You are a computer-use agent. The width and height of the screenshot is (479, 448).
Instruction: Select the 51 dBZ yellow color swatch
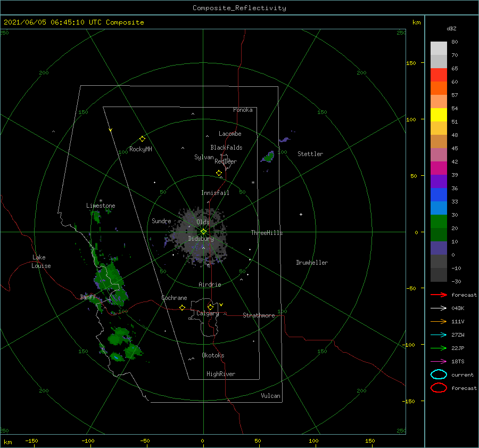tap(439, 115)
